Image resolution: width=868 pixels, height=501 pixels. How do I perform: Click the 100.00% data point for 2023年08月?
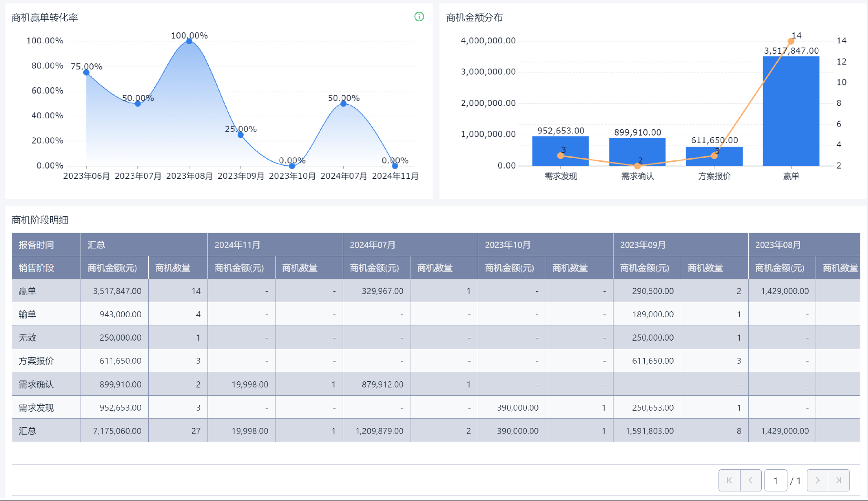point(189,41)
